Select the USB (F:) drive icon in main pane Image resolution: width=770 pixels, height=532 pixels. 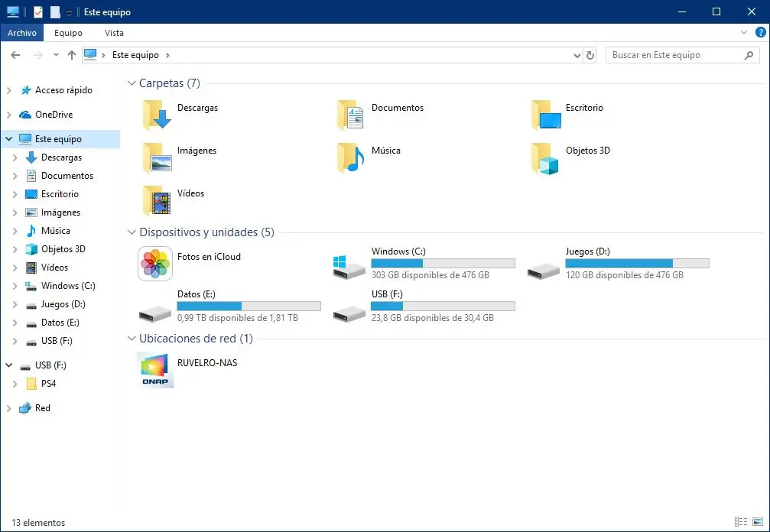(349, 313)
